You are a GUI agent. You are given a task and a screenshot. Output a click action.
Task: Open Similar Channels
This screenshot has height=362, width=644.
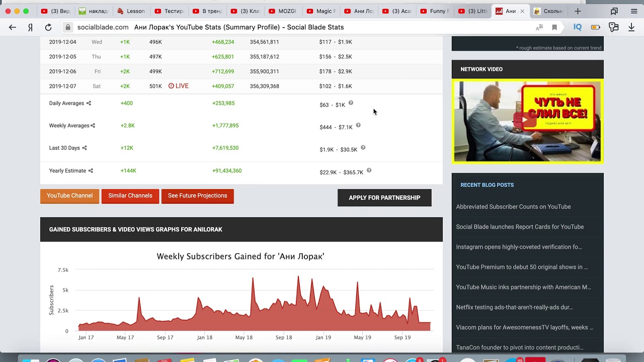(130, 196)
